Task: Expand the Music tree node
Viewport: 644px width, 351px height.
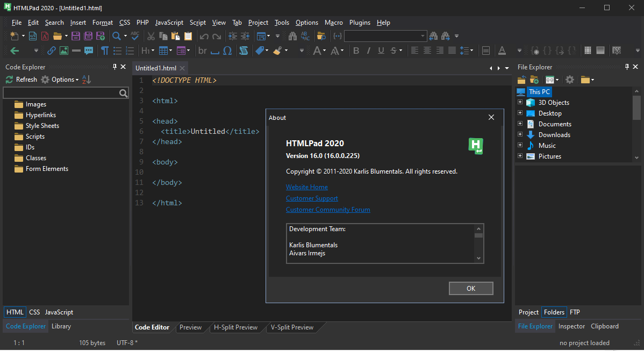Action: click(x=520, y=145)
